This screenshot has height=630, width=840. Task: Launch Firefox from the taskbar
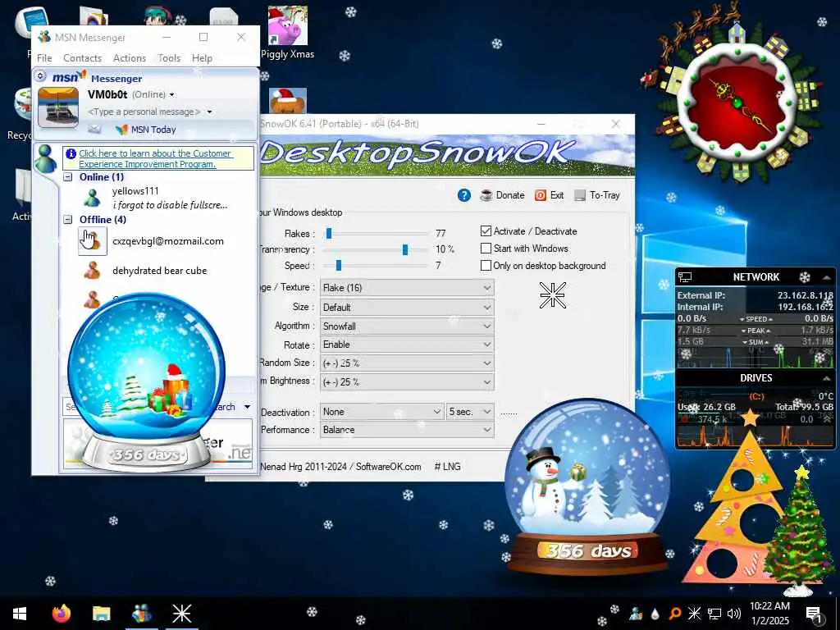[61, 614]
